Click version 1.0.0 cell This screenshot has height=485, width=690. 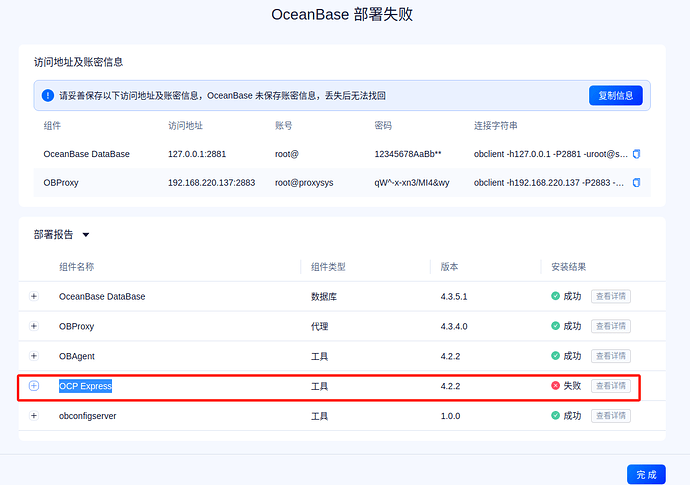coord(450,416)
